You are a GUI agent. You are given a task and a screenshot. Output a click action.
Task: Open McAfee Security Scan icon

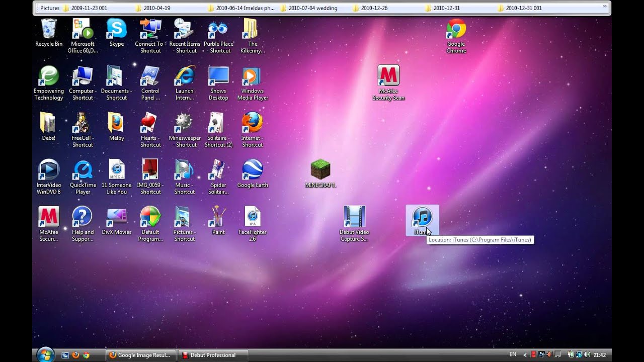(388, 83)
